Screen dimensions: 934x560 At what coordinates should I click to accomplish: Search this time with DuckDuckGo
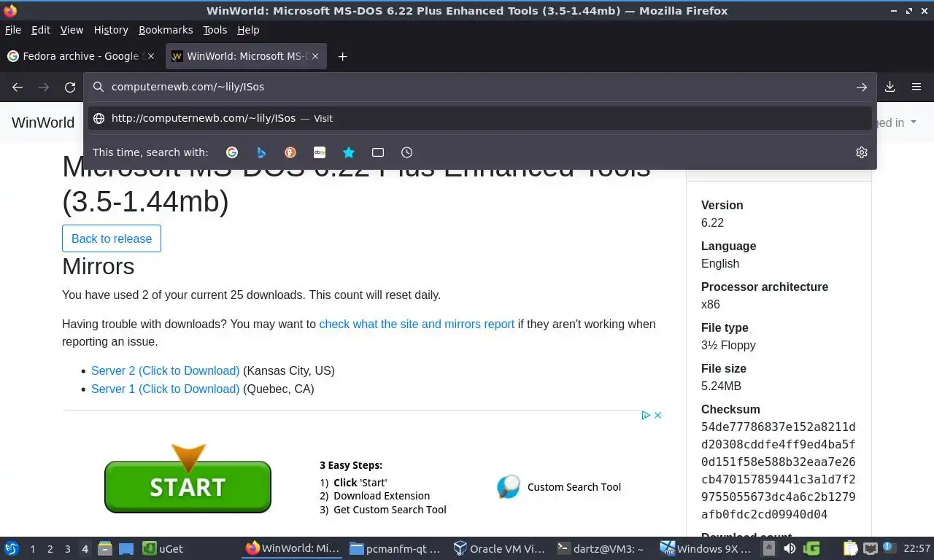[290, 152]
